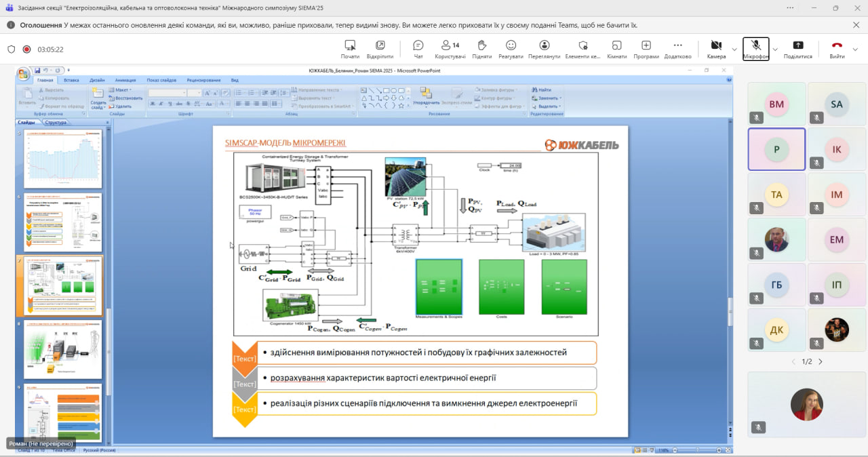Switch to the Дизайн ribbon tab
The image size is (868, 457).
click(x=98, y=80)
